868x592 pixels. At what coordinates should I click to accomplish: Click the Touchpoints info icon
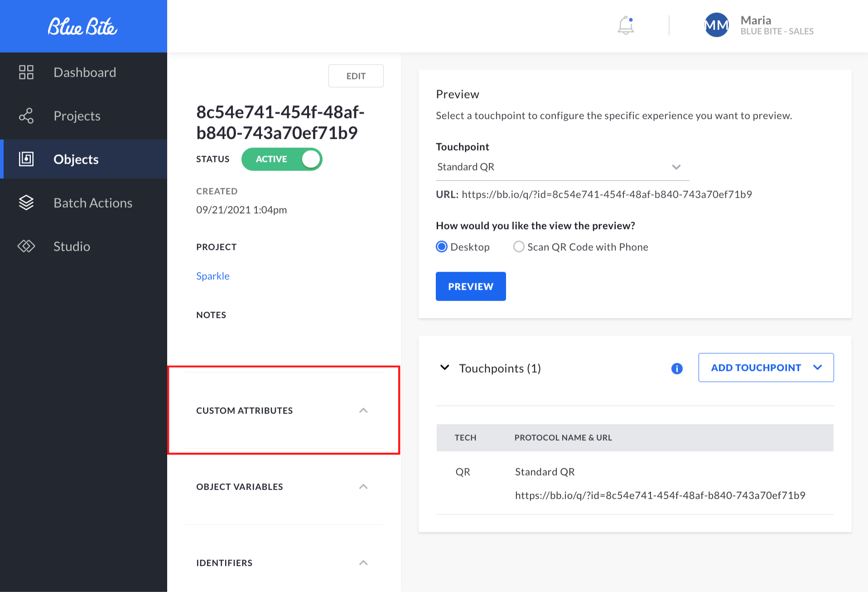676,369
